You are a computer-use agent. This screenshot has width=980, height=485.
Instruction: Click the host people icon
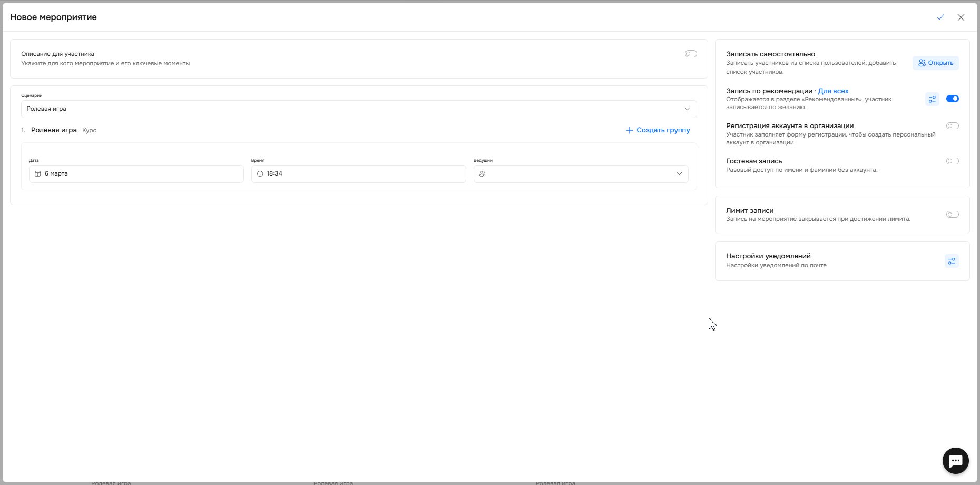(483, 174)
